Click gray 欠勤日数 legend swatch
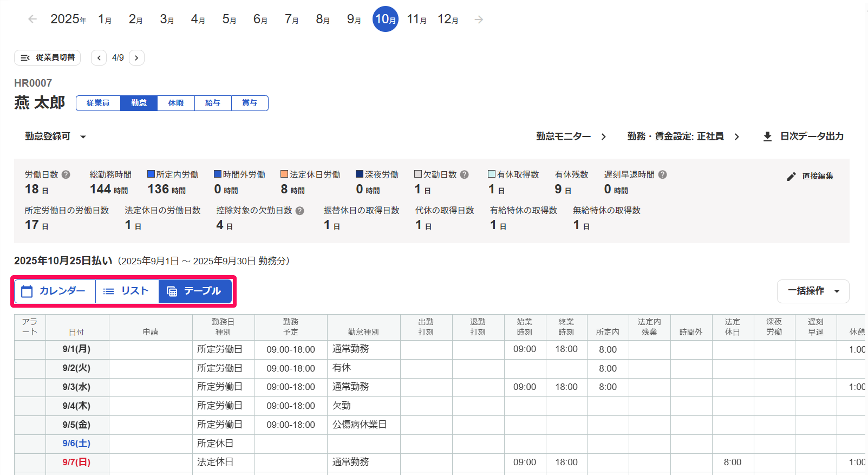This screenshot has width=868, height=475. pyautogui.click(x=418, y=174)
